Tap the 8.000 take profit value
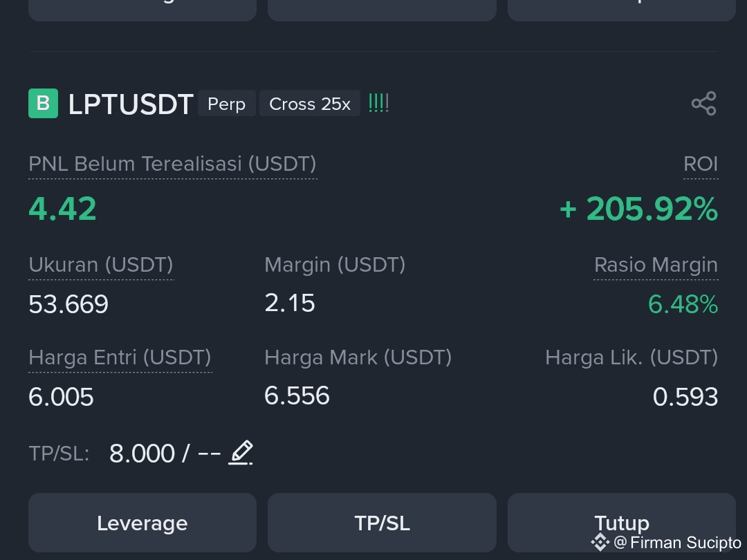The height and width of the screenshot is (560, 747). point(142,454)
